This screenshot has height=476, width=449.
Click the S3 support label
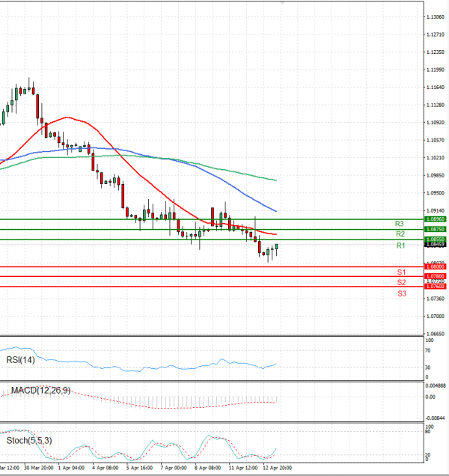[402, 293]
